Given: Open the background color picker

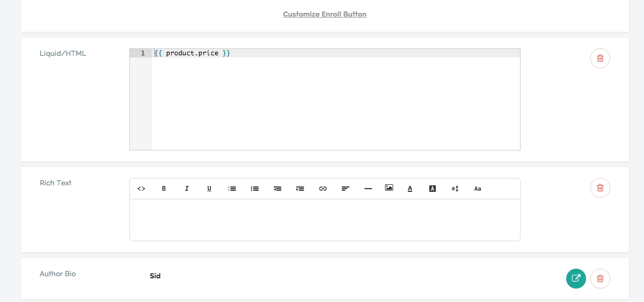Looking at the screenshot, I should pyautogui.click(x=433, y=189).
